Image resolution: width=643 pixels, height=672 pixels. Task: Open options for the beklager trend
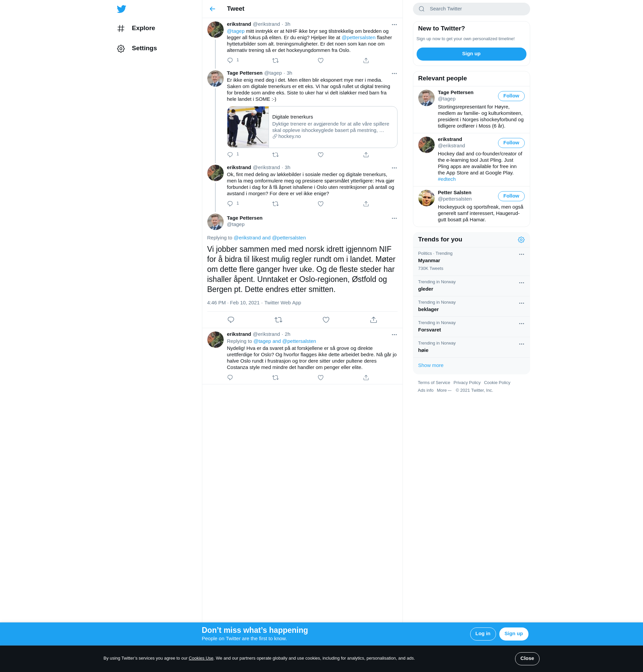pos(521,303)
